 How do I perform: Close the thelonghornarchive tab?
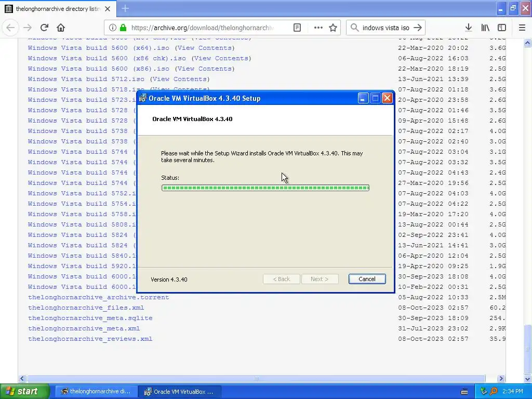[108, 9]
